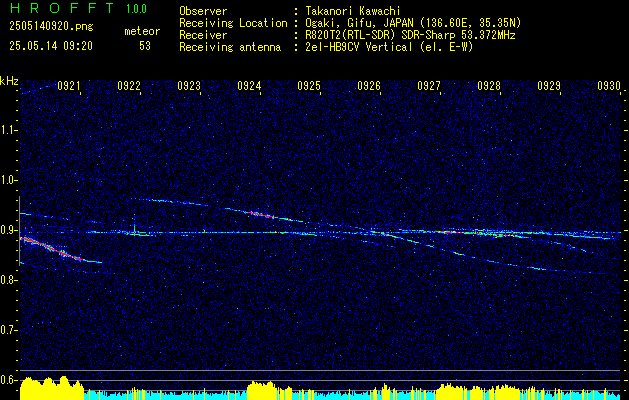Click the Receiver label
The height and width of the screenshot is (400, 629).
(x=203, y=35)
